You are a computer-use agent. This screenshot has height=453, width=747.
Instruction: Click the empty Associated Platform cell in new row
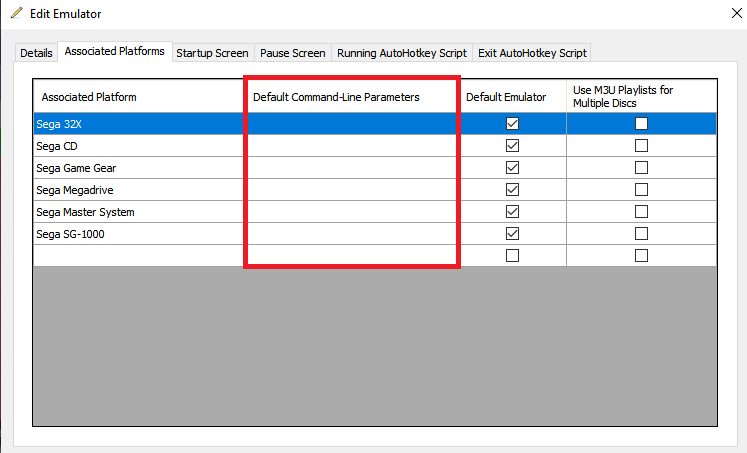140,255
